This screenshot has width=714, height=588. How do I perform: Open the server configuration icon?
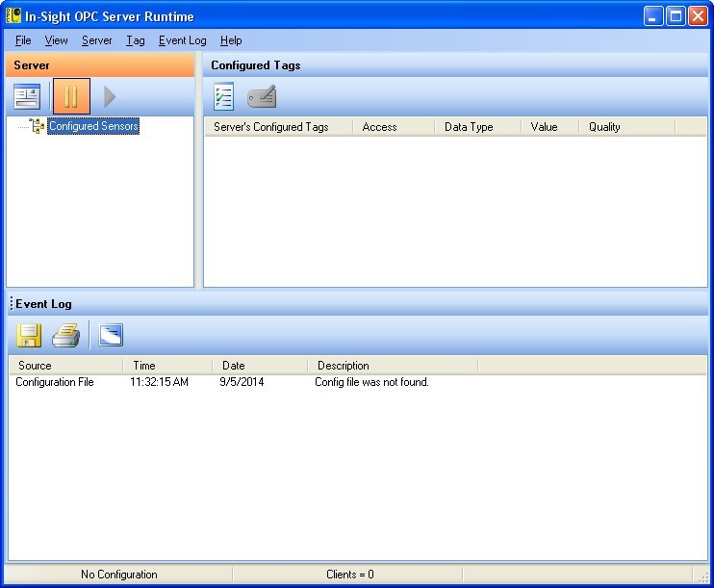click(27, 96)
